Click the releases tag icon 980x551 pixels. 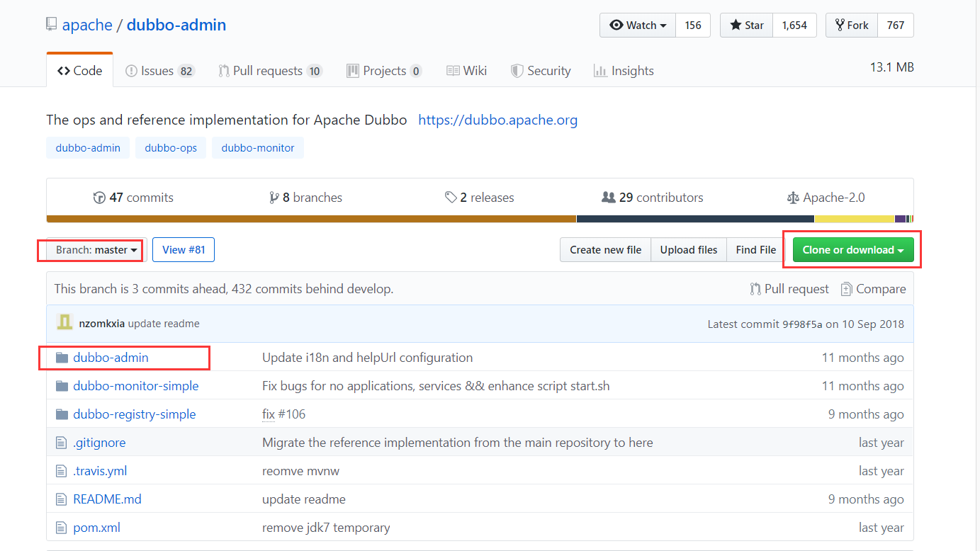point(451,198)
